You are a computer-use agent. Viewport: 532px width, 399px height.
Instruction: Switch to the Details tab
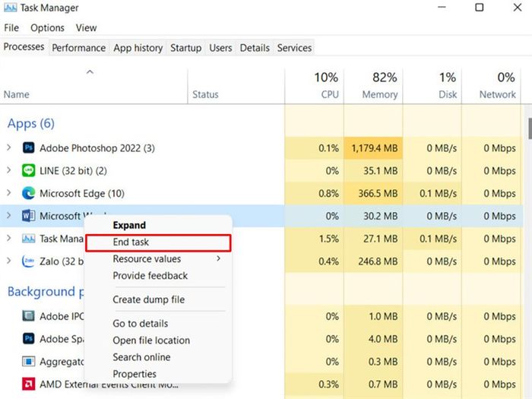coord(255,48)
